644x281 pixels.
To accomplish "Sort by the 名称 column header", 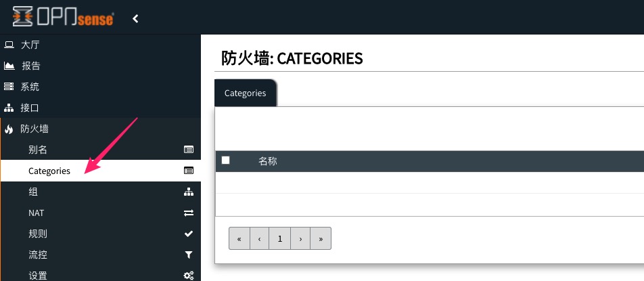I will pos(268,161).
